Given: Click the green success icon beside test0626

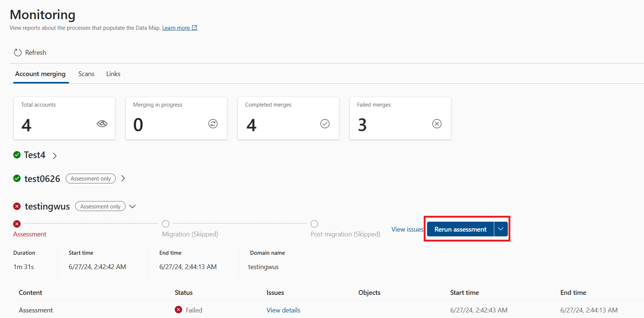Looking at the screenshot, I should click(x=17, y=178).
